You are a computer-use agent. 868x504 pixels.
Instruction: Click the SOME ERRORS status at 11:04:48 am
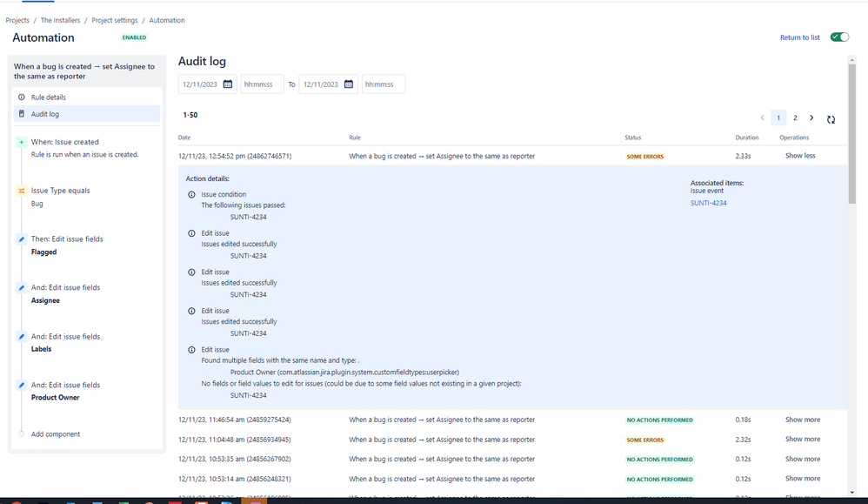pos(644,440)
